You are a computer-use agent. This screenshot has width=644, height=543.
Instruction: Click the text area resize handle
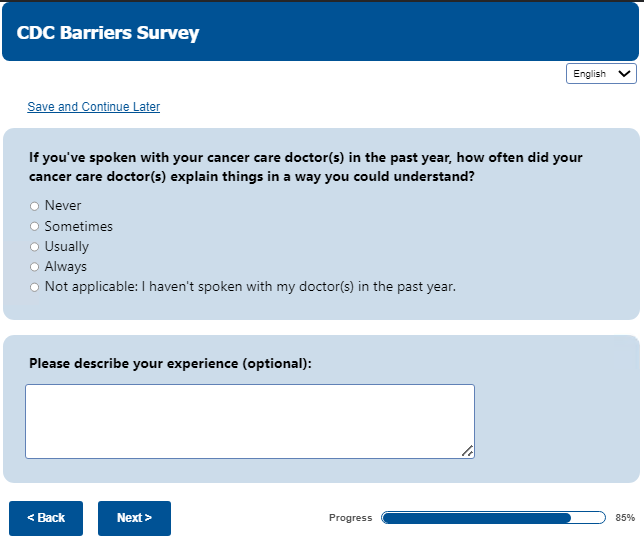(467, 451)
